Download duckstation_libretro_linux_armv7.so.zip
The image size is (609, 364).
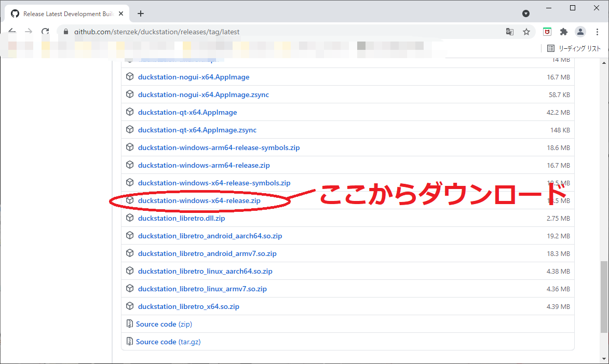[x=202, y=289]
